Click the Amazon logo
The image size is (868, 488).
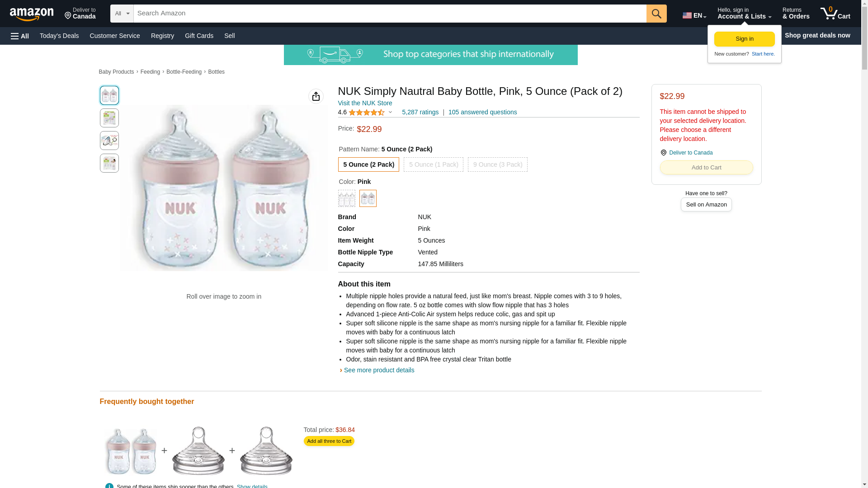(x=32, y=14)
